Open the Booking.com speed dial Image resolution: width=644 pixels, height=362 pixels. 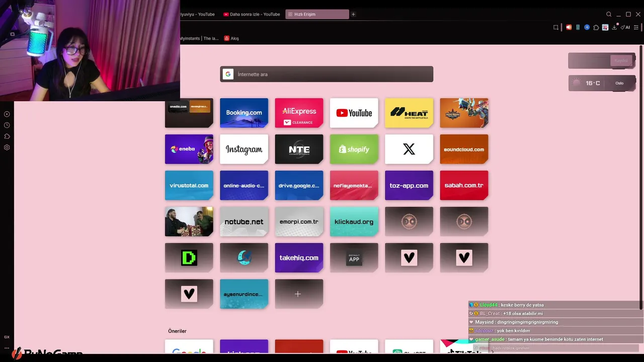[x=244, y=113]
